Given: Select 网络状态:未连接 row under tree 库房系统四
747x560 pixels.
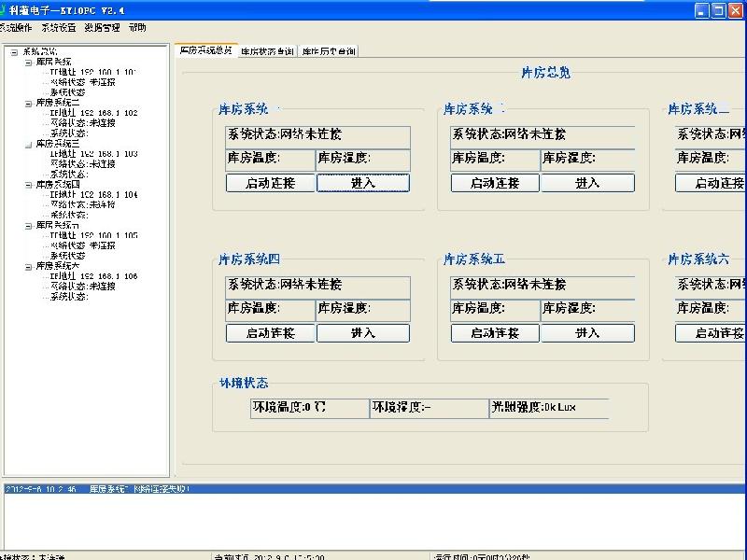Looking at the screenshot, I should 83,204.
